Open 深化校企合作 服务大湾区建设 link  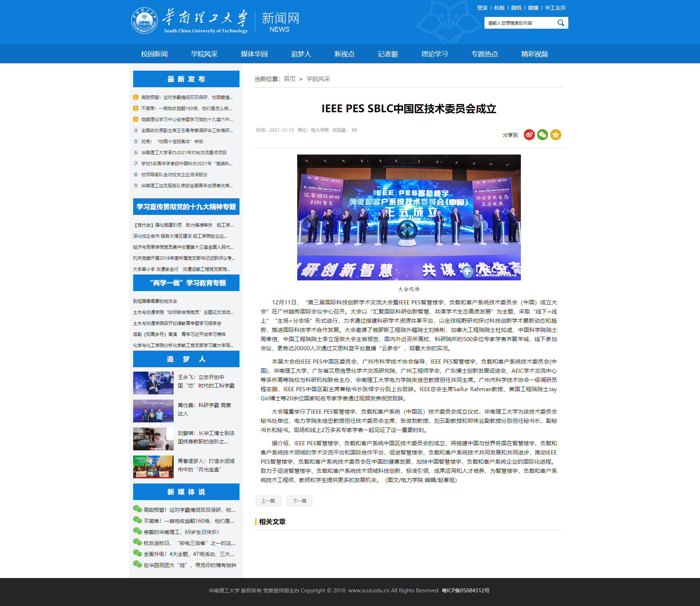coord(180,236)
